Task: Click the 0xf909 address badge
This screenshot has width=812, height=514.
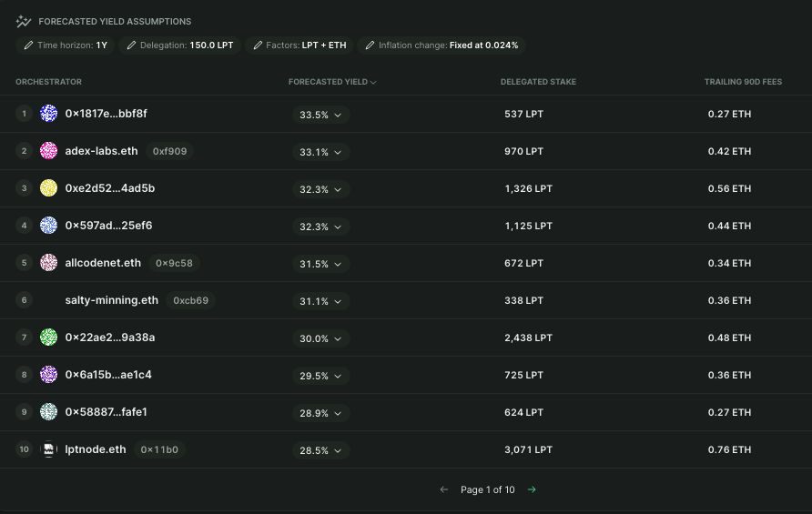Action: [168, 151]
